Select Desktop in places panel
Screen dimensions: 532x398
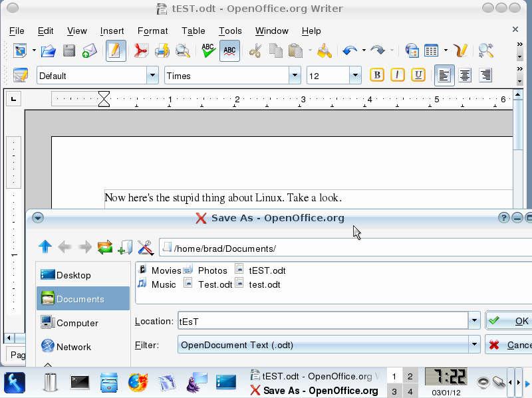point(83,275)
